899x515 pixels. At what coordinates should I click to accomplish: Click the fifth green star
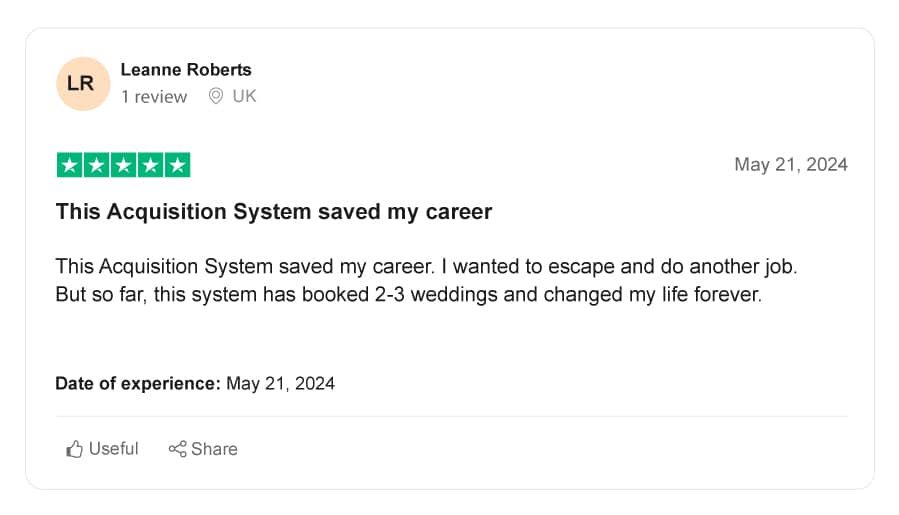pyautogui.click(x=177, y=165)
